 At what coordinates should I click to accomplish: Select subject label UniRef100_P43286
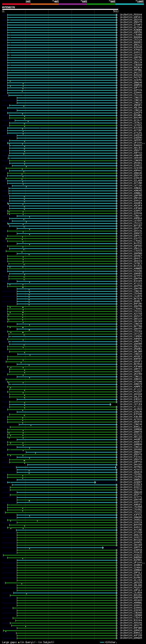point(131,271)
